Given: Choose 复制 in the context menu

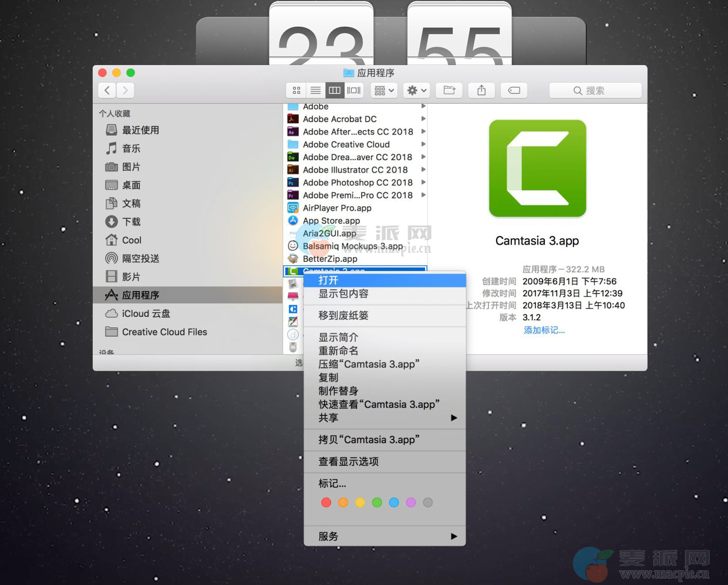Looking at the screenshot, I should (x=385, y=377).
